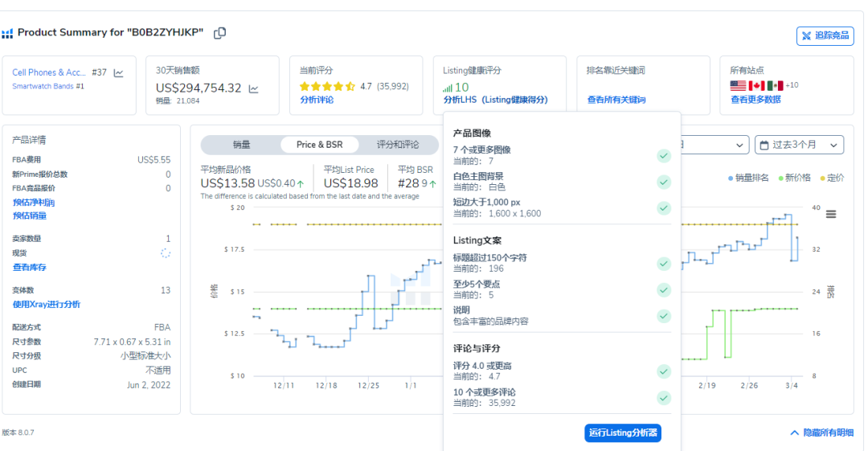Click the 追踪竞品 button
This screenshot has height=451, width=868.
coord(825,36)
